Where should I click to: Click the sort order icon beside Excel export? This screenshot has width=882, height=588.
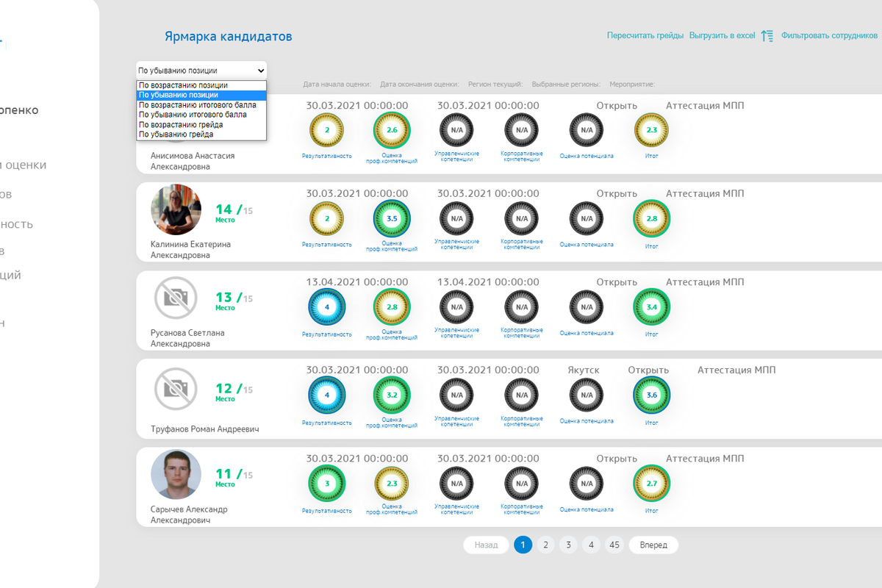click(x=767, y=35)
